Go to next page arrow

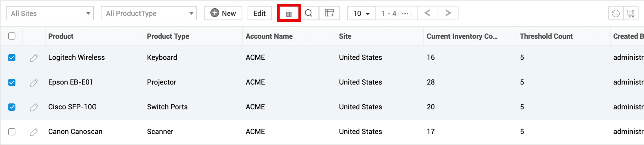click(x=448, y=13)
